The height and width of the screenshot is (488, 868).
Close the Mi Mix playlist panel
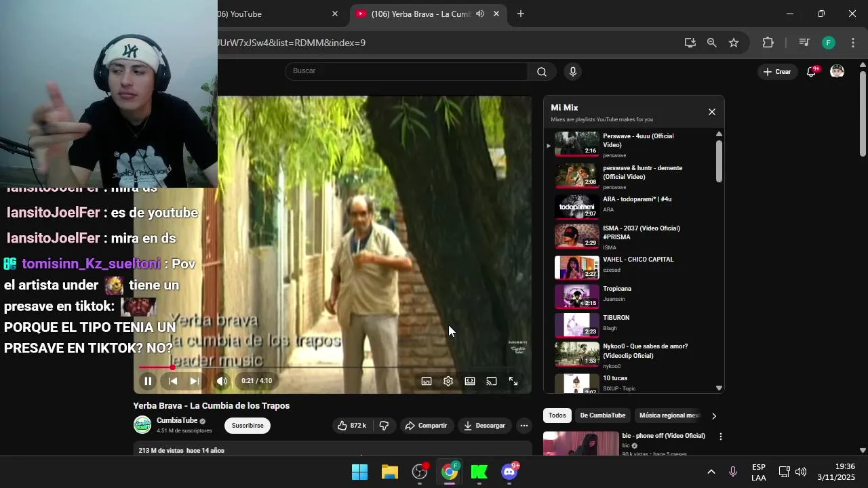pyautogui.click(x=712, y=112)
